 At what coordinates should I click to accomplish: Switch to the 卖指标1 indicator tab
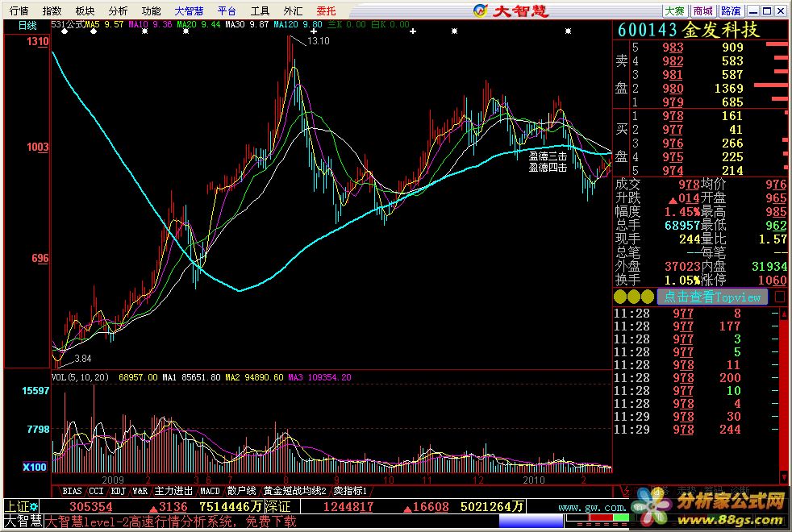tap(350, 491)
